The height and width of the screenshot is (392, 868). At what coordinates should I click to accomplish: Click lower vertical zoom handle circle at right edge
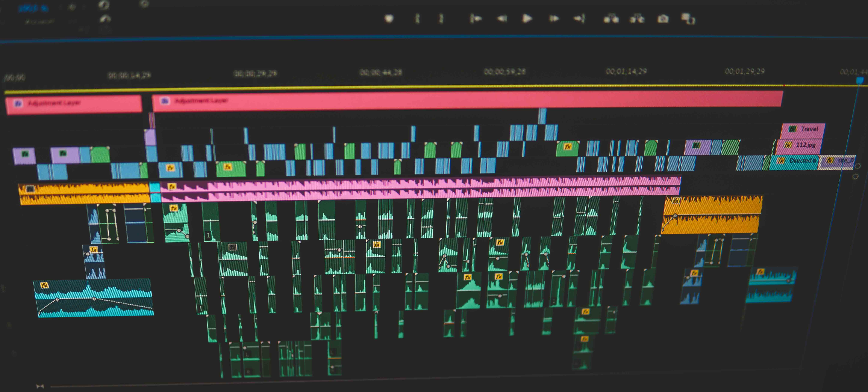pyautogui.click(x=855, y=177)
